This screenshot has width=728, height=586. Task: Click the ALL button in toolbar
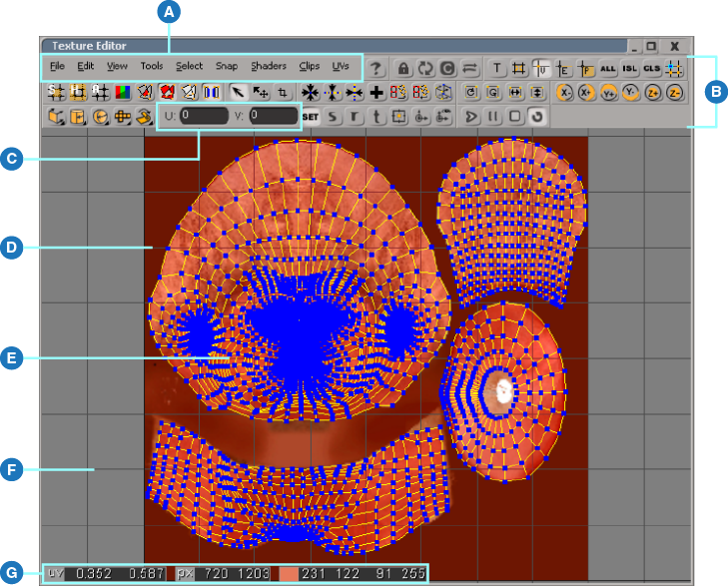607,68
